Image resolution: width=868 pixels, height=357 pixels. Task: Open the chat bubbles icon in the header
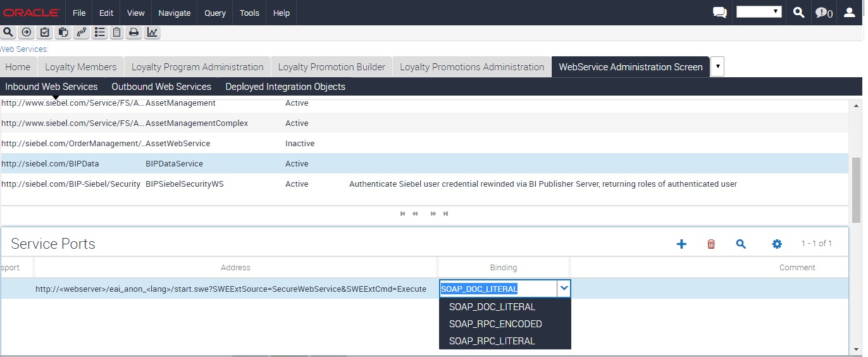click(x=719, y=13)
